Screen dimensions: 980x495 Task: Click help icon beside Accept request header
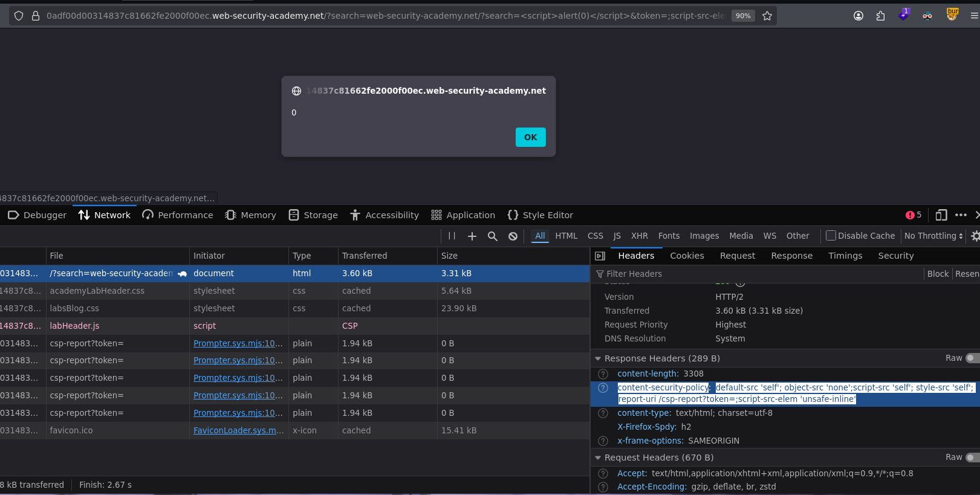603,474
